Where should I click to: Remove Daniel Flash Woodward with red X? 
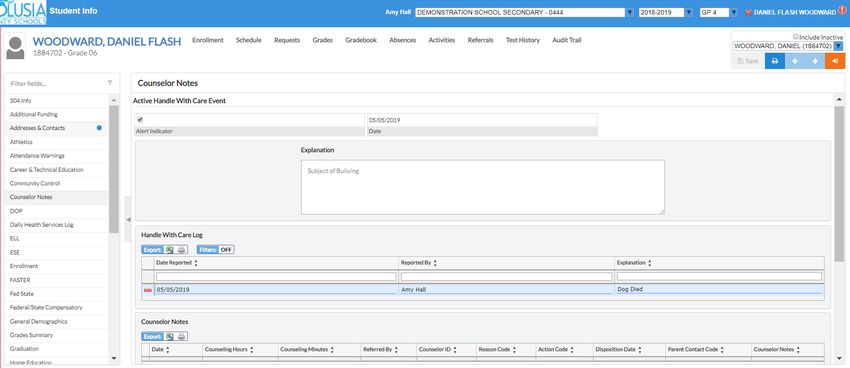point(749,12)
